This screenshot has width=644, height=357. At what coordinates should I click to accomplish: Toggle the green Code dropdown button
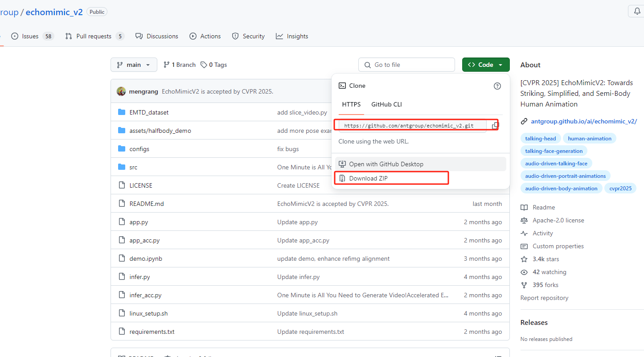pyautogui.click(x=486, y=65)
